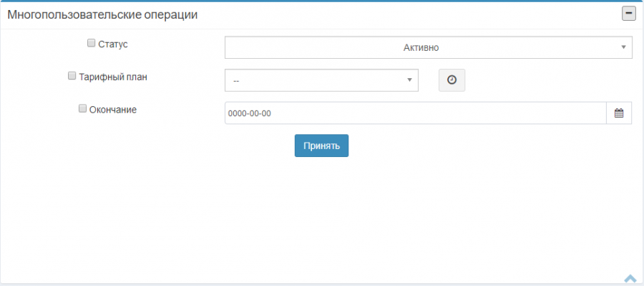Collapse the panel using the minus button
Image resolution: width=644 pixels, height=286 pixels.
pyautogui.click(x=628, y=14)
